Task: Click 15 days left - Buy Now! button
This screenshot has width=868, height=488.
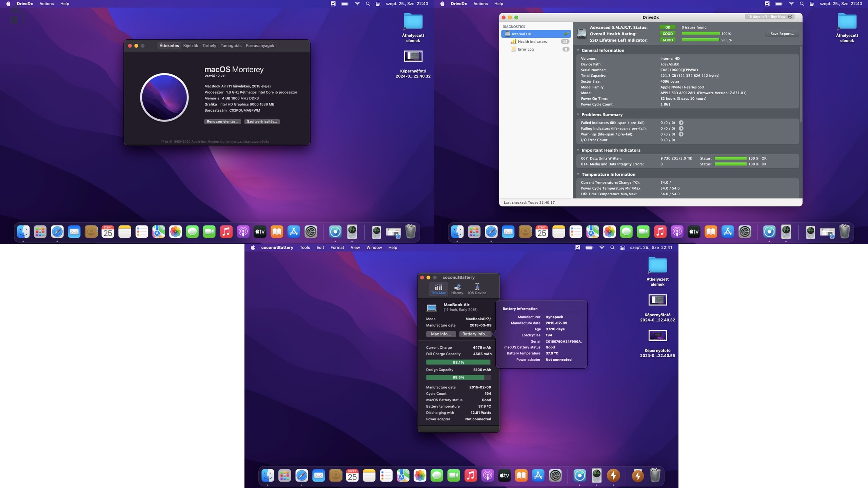Action: pos(770,17)
